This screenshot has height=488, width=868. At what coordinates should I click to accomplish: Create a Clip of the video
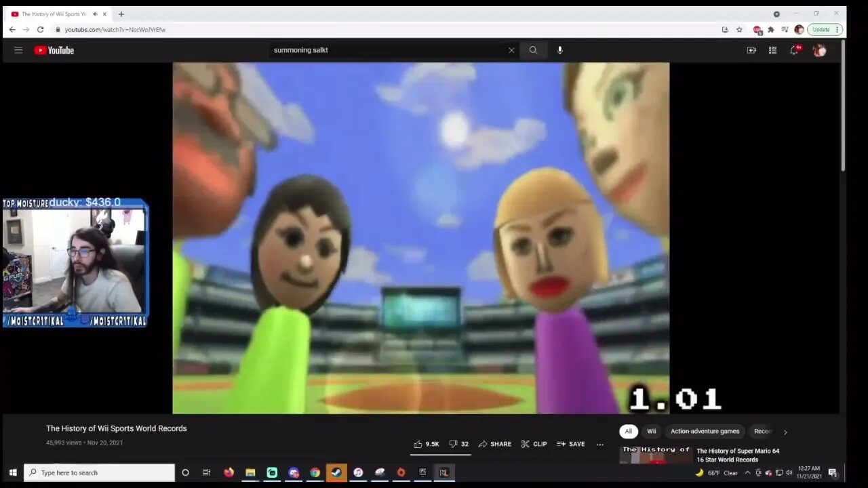(534, 444)
